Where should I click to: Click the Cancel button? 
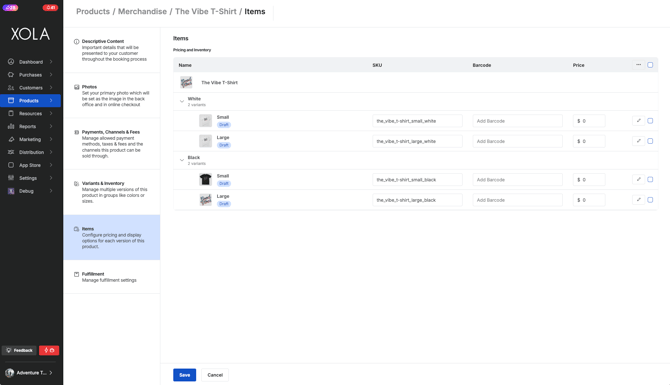click(215, 375)
